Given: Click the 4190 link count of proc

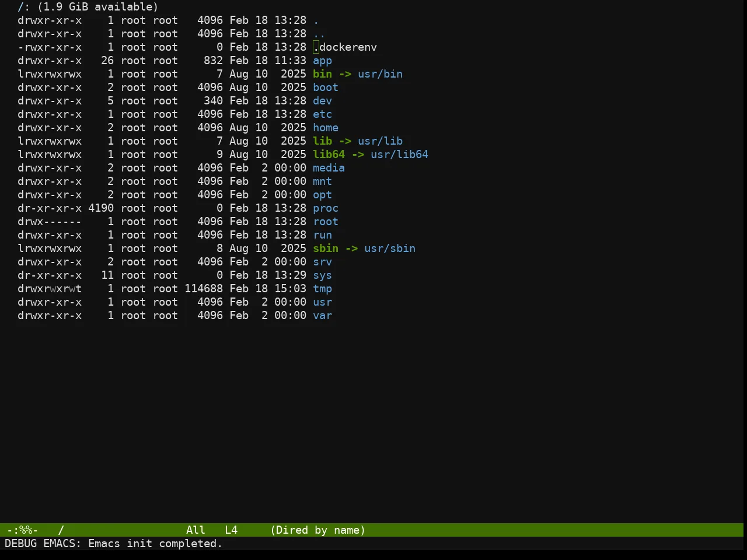Looking at the screenshot, I should pos(101,208).
